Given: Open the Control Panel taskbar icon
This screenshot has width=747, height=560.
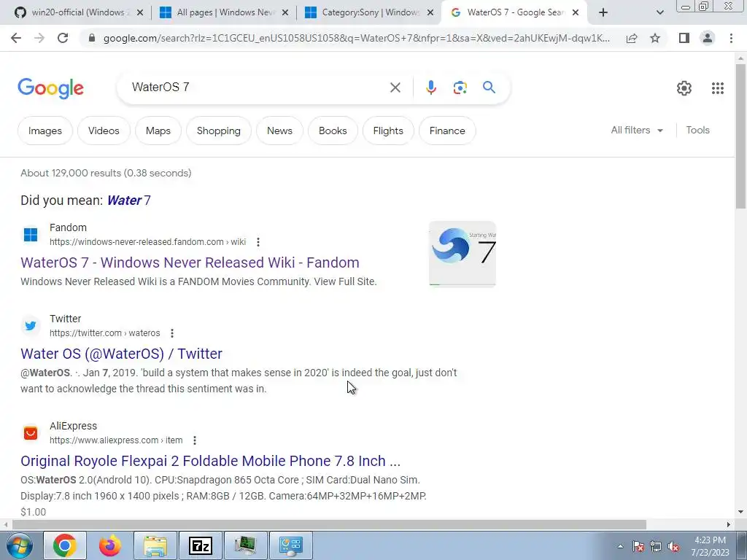Looking at the screenshot, I should 291,545.
